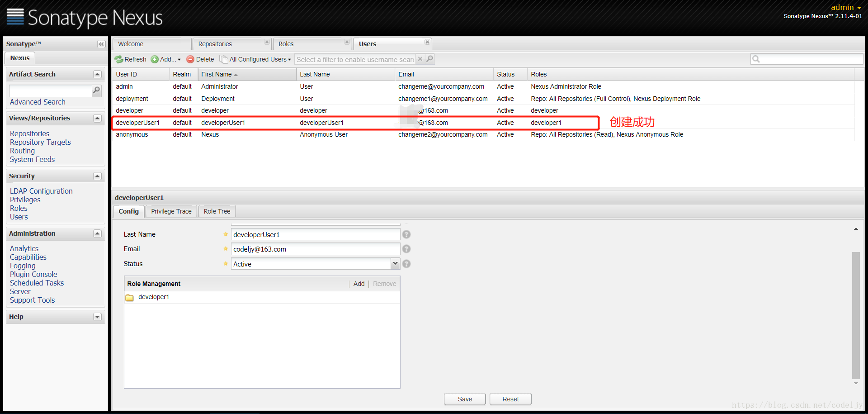Click the Refresh users icon
This screenshot has width=868, height=414.
(x=119, y=59)
